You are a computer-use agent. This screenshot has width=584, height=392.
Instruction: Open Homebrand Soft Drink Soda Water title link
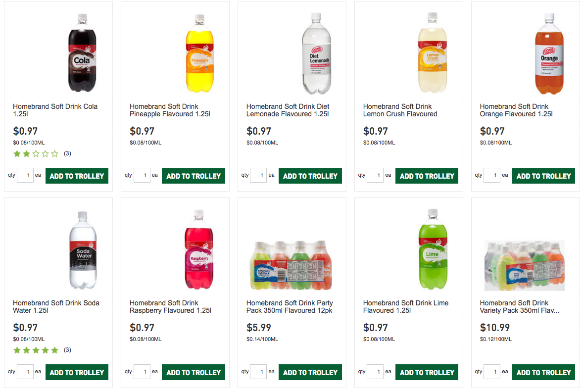(56, 307)
